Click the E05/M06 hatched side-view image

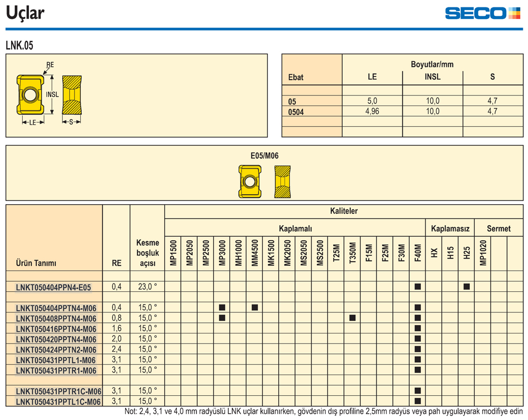282,182
